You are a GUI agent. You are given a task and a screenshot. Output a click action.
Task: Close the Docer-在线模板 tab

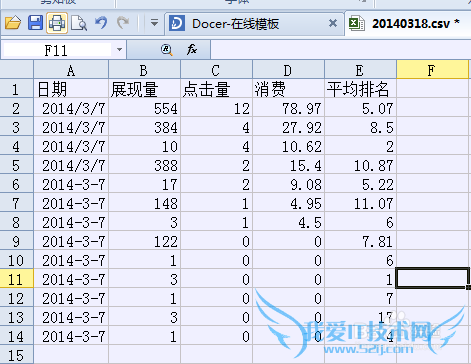(333, 23)
